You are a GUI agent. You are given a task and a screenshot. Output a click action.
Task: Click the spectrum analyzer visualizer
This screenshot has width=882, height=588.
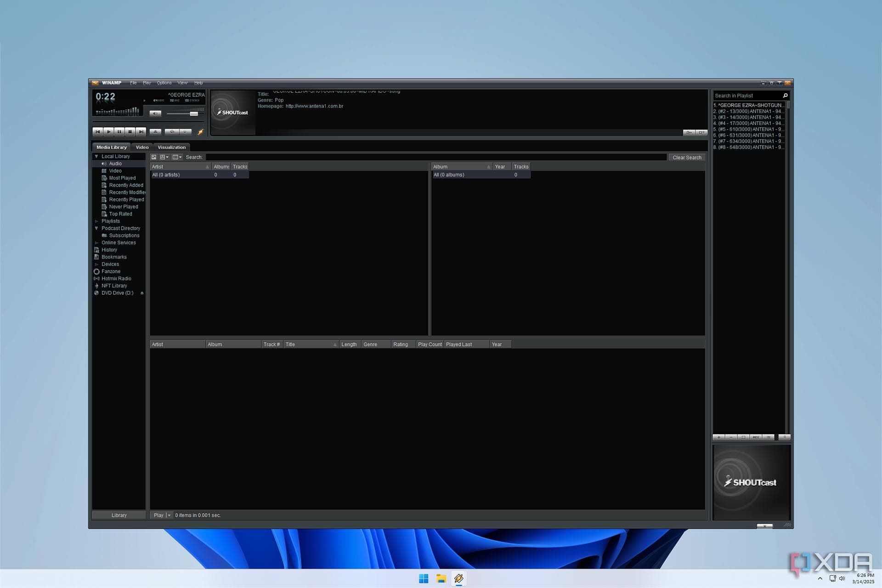118,111
